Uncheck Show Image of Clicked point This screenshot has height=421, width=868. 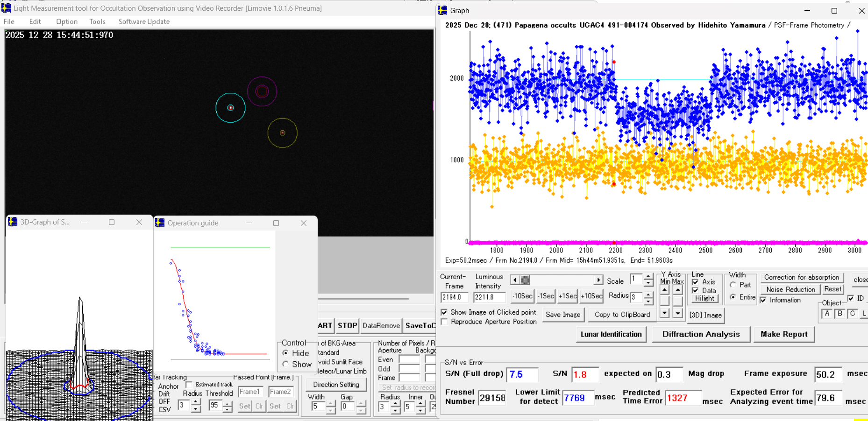[x=444, y=312]
